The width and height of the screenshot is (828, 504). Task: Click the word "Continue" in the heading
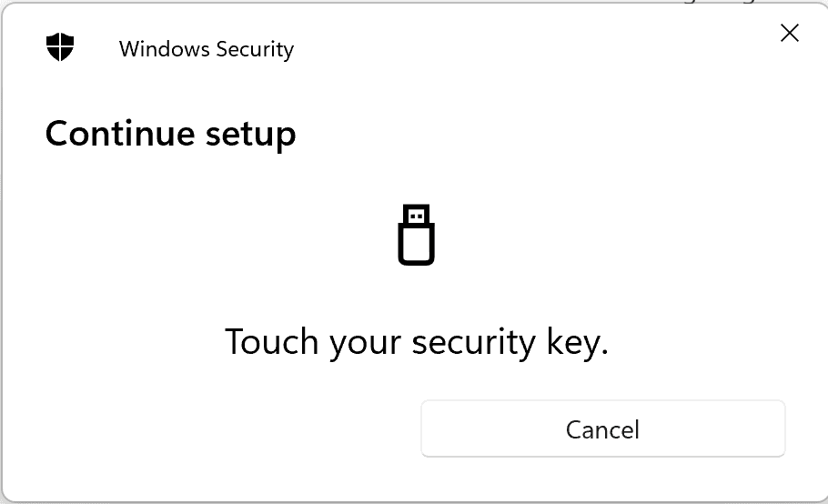120,133
